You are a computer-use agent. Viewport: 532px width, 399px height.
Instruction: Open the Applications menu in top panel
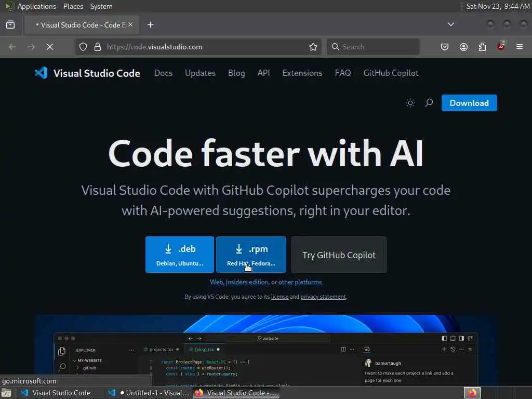(x=37, y=6)
